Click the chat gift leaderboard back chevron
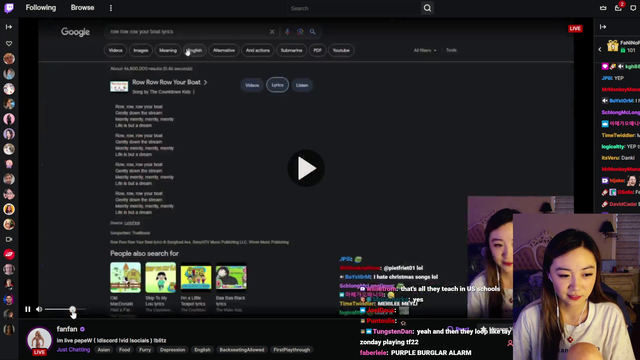The height and width of the screenshot is (360, 640). point(600,49)
